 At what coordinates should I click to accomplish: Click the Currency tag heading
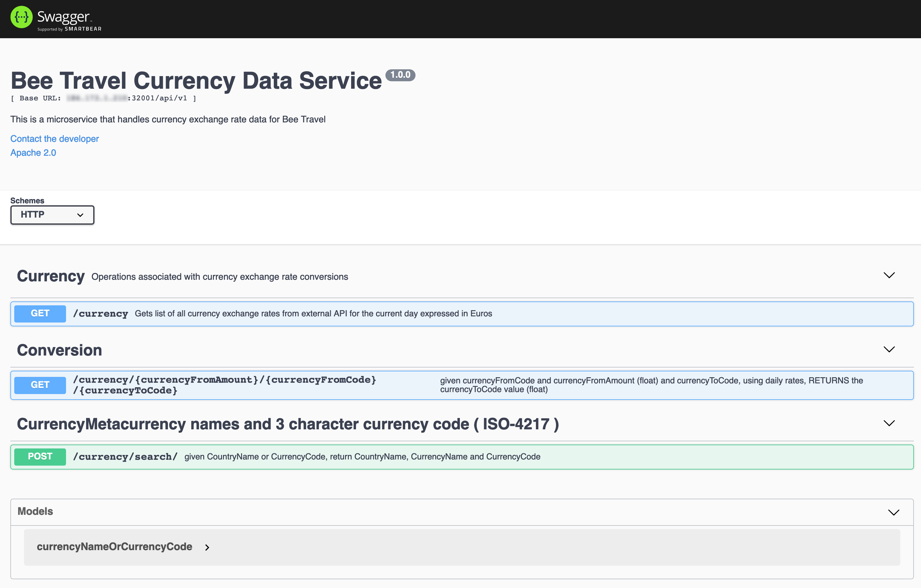[x=50, y=276]
